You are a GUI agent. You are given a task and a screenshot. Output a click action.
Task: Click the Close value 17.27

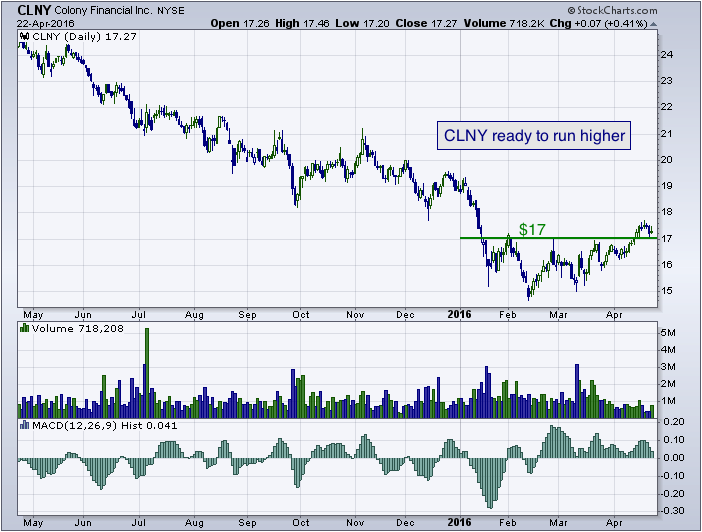443,23
